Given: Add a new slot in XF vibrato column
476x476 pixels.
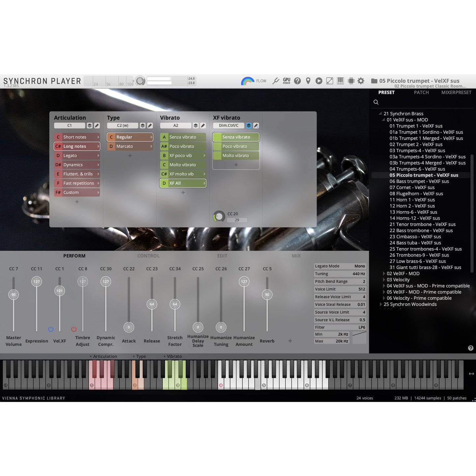Looking at the screenshot, I should (236, 165).
